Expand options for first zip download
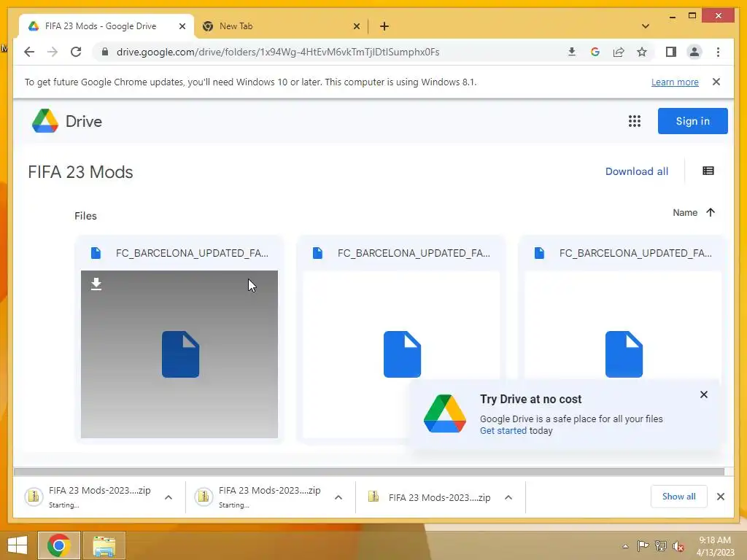 169,497
